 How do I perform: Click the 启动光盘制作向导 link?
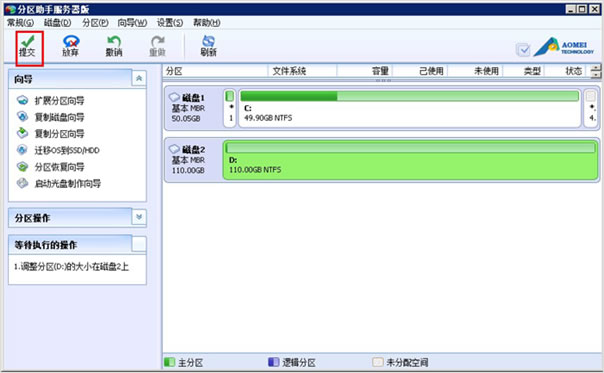click(x=68, y=183)
